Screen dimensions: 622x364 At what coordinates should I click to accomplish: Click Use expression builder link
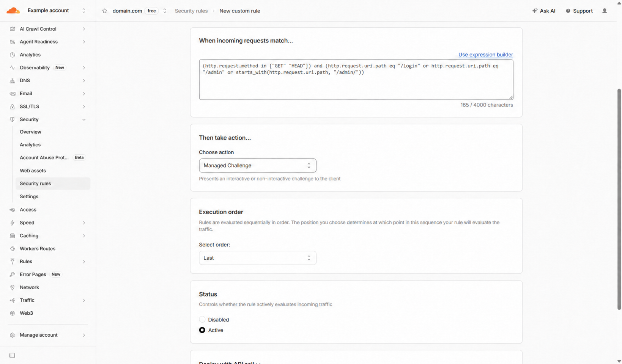click(x=485, y=55)
